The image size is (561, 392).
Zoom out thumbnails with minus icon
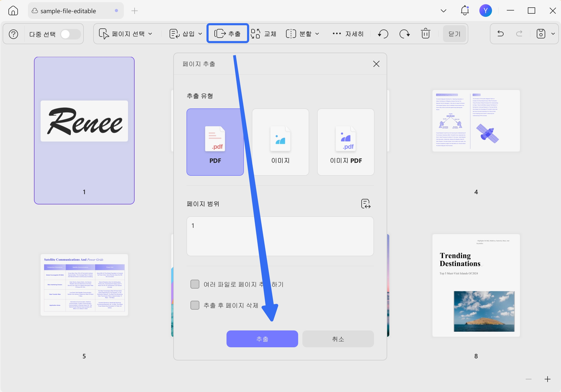tap(529, 379)
